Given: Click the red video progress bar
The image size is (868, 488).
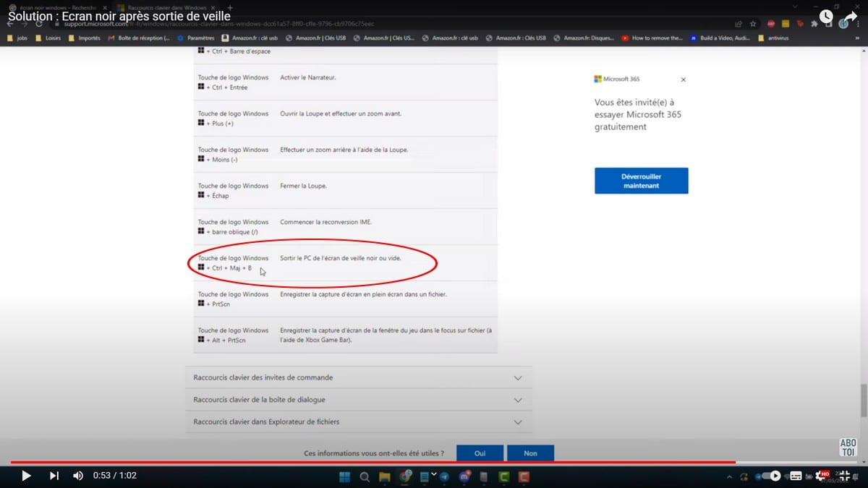Looking at the screenshot, I should (362, 462).
